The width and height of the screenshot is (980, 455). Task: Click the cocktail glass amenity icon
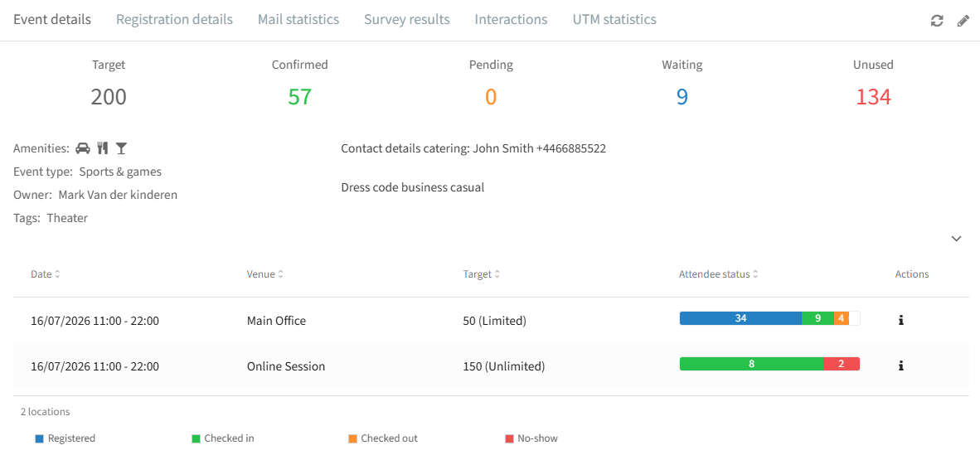pos(121,148)
